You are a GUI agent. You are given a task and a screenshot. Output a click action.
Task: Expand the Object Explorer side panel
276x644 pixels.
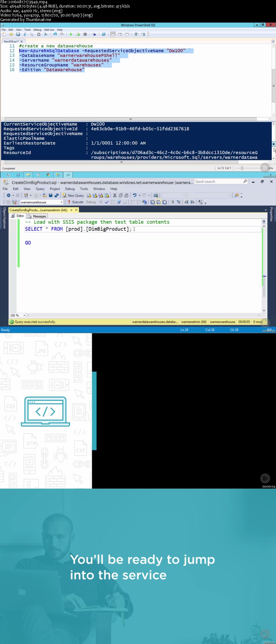tap(4, 218)
